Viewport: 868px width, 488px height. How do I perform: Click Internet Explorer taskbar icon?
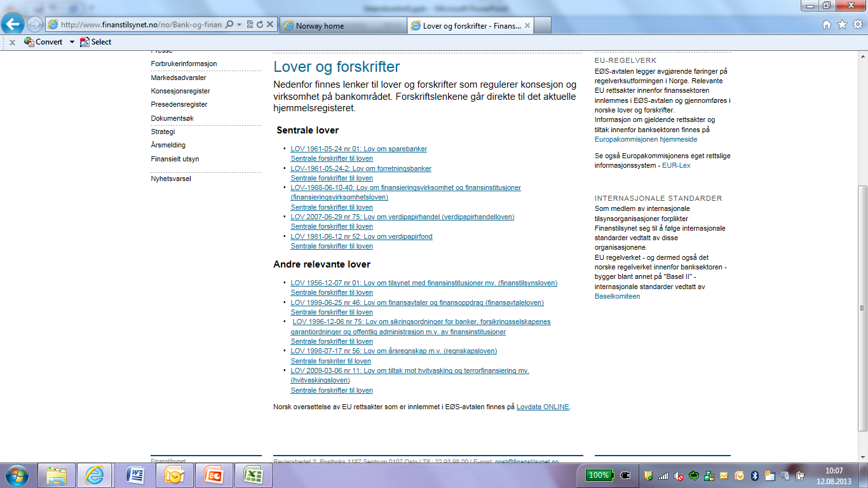(95, 475)
